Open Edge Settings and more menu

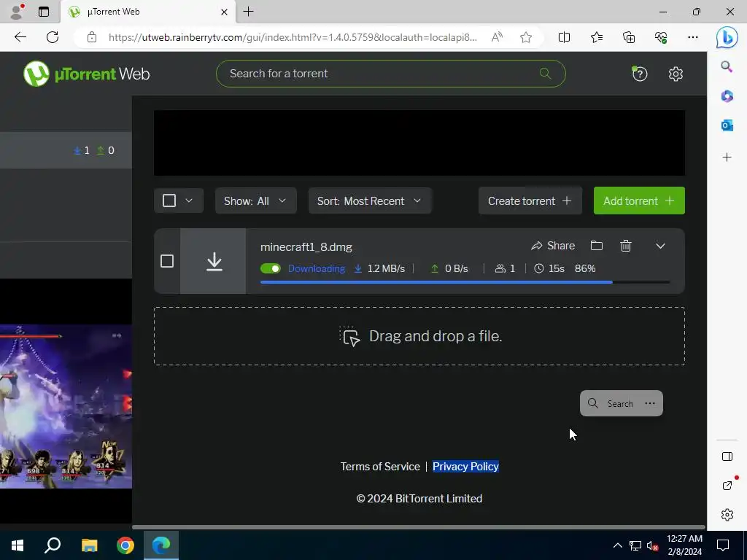pos(693,37)
